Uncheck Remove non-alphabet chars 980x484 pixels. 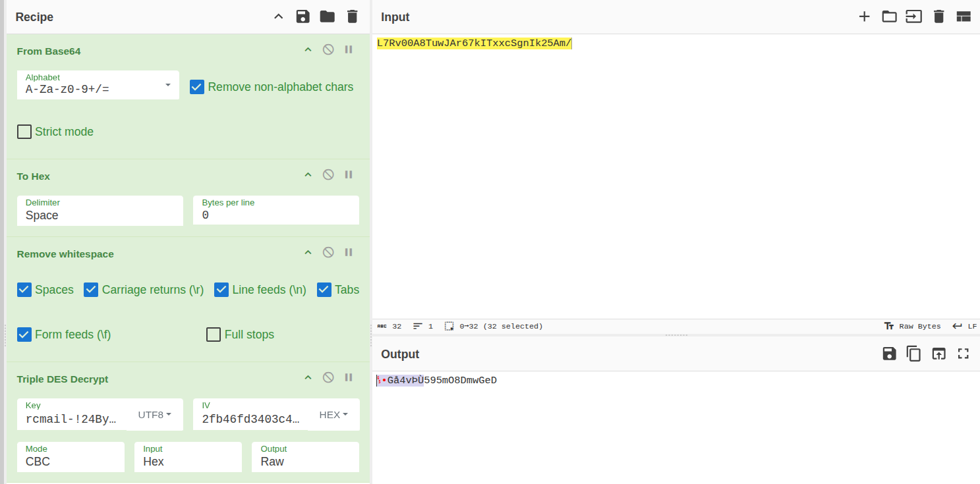pyautogui.click(x=197, y=87)
